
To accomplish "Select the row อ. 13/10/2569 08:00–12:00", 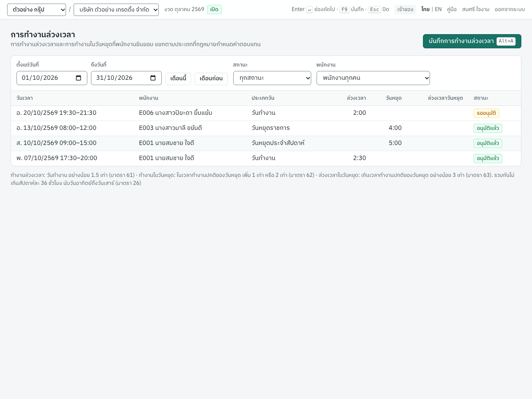I will click(x=266, y=128).
